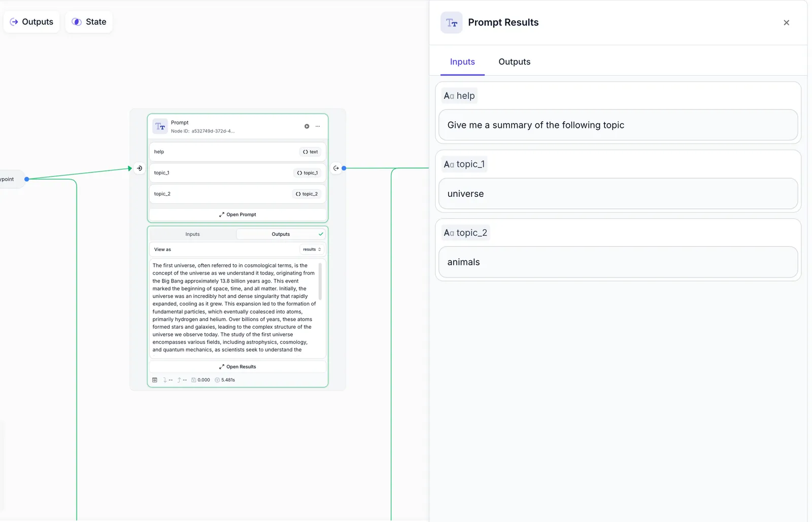The height and width of the screenshot is (522, 812).
Task: Click the Prompt Results Tт header icon
Action: [x=451, y=22]
